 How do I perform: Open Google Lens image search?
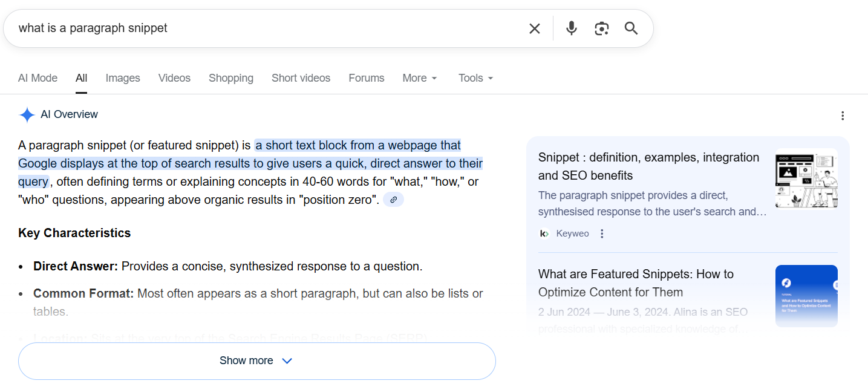pos(601,28)
